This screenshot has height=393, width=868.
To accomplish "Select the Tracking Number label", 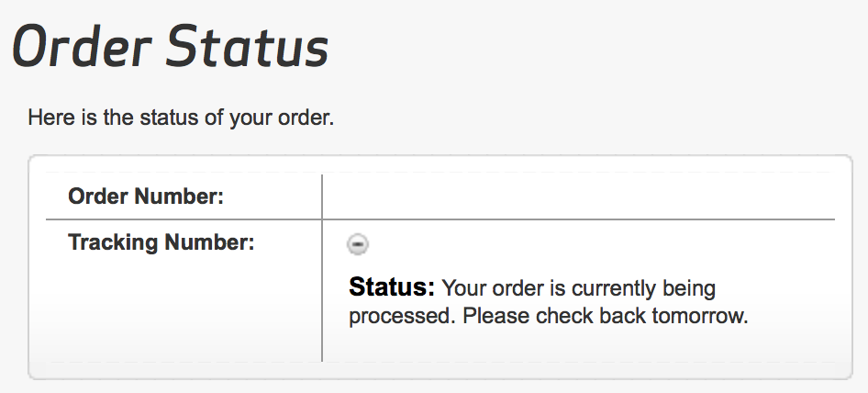I will pyautogui.click(x=161, y=243).
